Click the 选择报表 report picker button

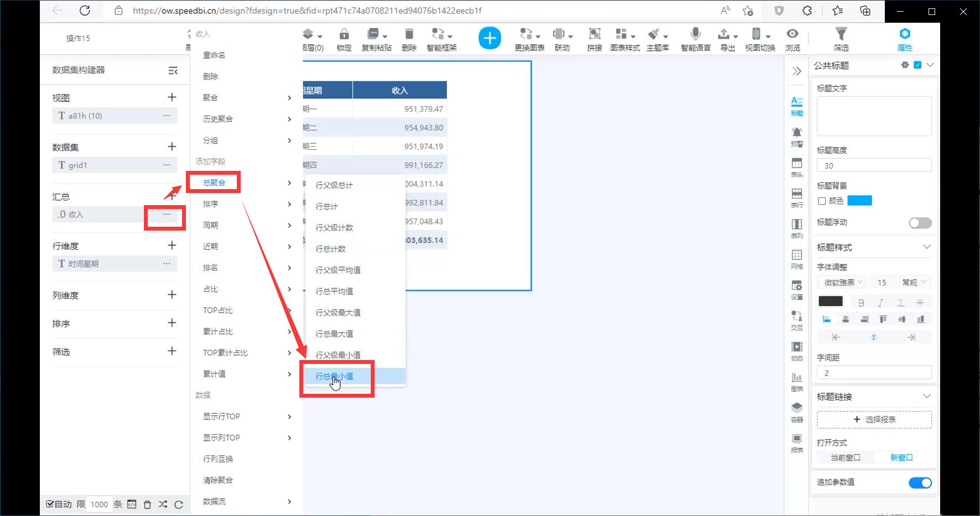[x=874, y=419]
